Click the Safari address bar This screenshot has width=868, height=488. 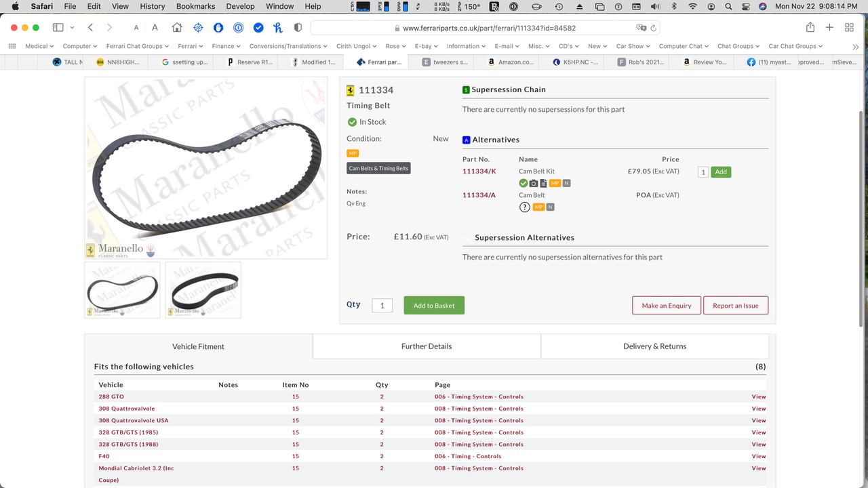pyautogui.click(x=485, y=28)
